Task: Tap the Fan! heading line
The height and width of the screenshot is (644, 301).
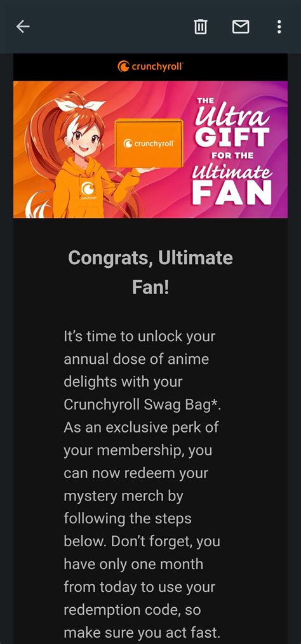Action: pos(150,288)
